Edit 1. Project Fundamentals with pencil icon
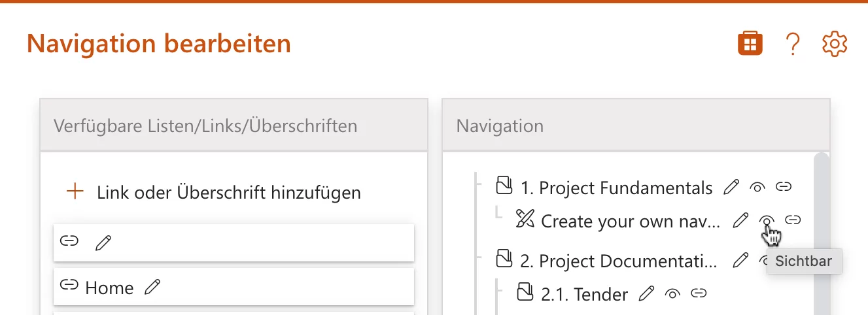The image size is (868, 315). (731, 188)
